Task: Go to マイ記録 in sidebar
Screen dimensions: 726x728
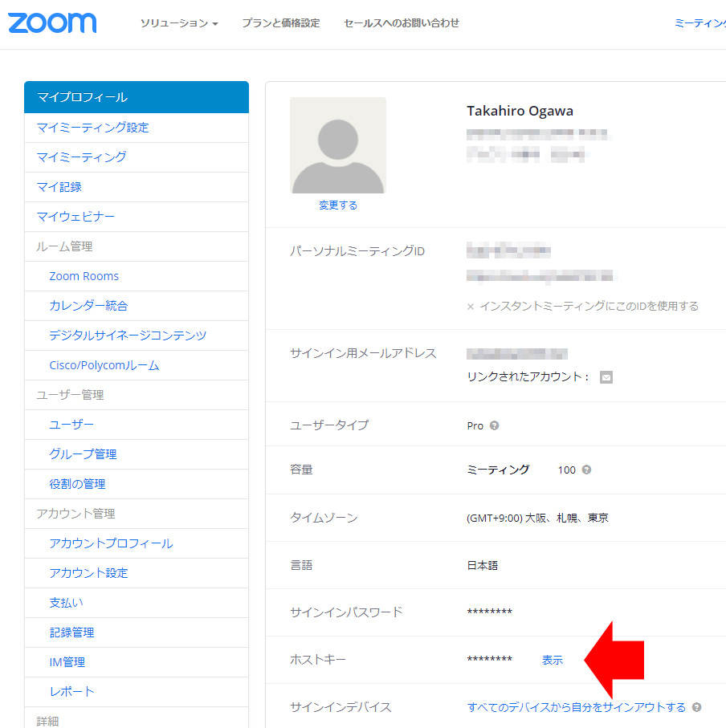Action: coord(59,187)
